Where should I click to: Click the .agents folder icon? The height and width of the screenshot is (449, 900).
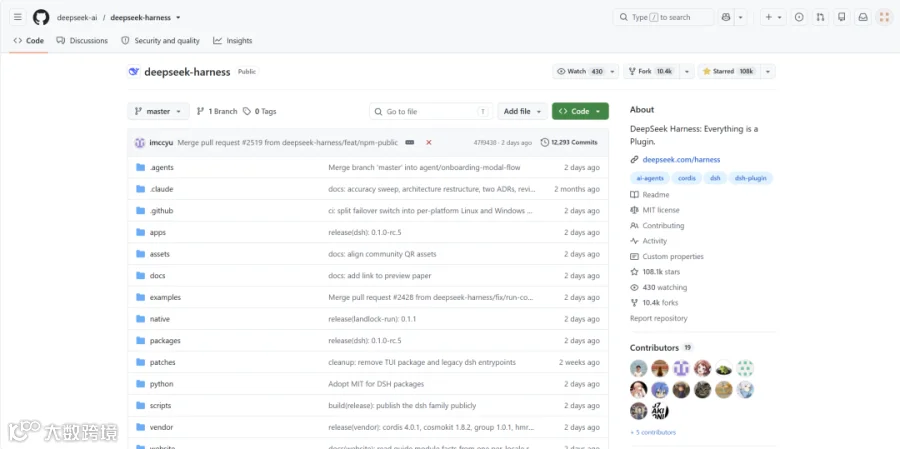click(141, 167)
